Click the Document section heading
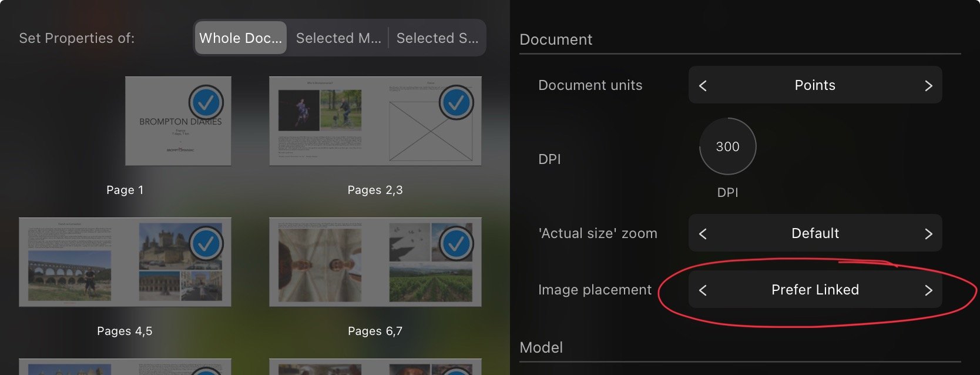Image resolution: width=980 pixels, height=375 pixels. [556, 39]
